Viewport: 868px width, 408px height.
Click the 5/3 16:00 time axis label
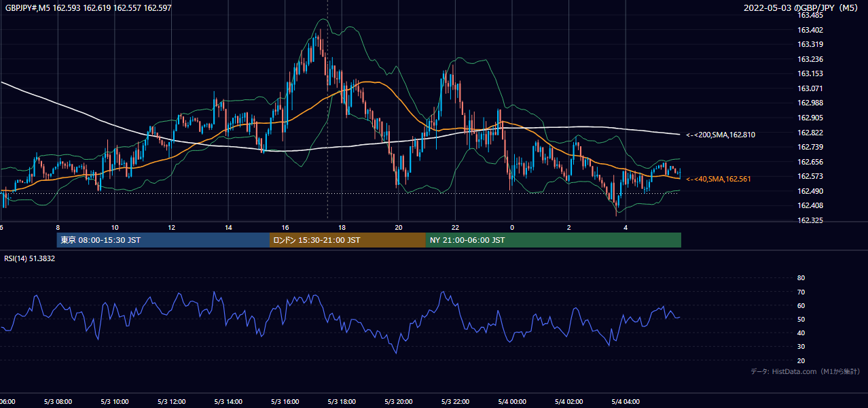point(285,402)
